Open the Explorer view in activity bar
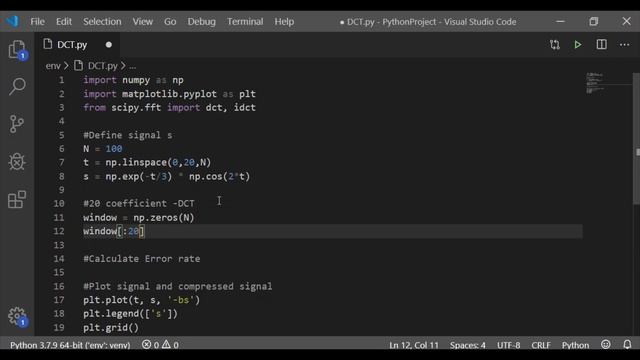640x360 pixels. click(x=17, y=50)
